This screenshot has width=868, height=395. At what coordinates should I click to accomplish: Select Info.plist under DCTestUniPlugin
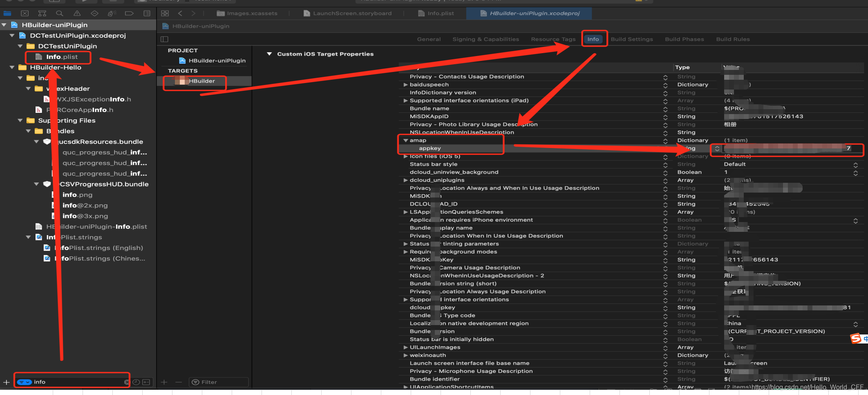tap(61, 57)
